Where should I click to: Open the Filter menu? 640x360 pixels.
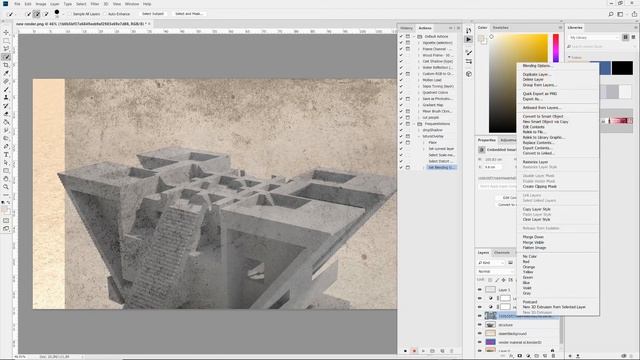(x=95, y=4)
